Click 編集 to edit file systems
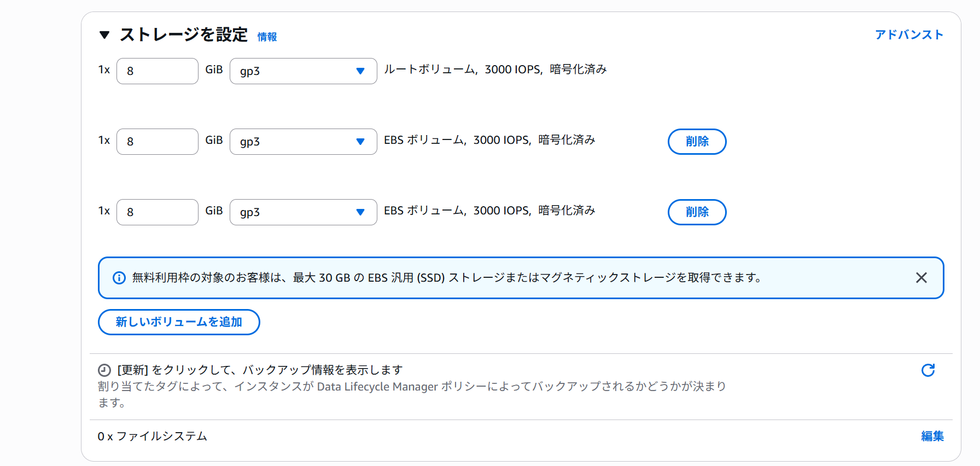The width and height of the screenshot is (980, 466). (932, 436)
